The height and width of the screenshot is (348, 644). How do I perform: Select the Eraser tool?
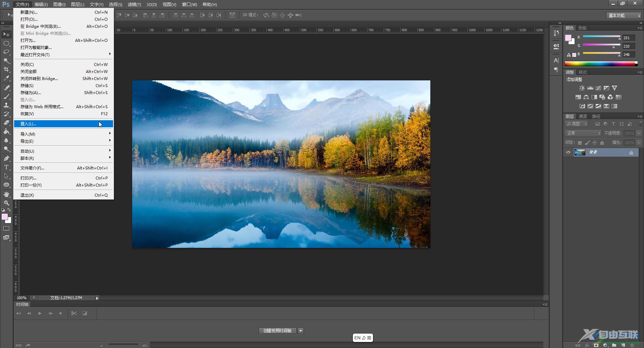[6, 123]
